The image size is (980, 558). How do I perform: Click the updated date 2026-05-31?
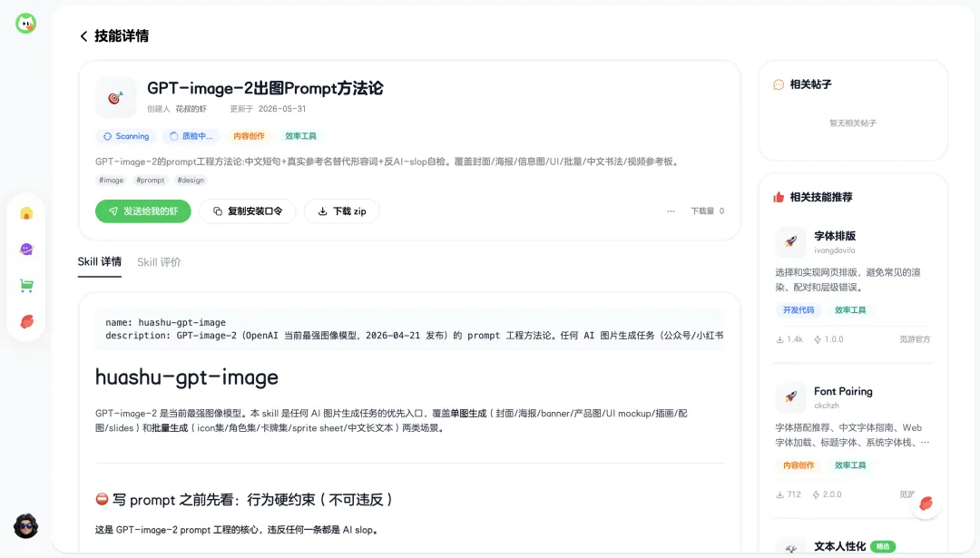[282, 109]
